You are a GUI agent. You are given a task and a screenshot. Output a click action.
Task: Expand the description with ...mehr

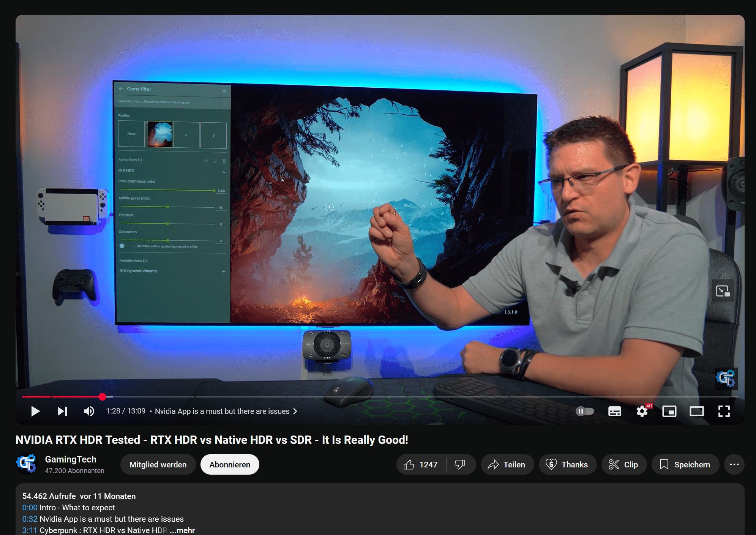click(x=182, y=530)
